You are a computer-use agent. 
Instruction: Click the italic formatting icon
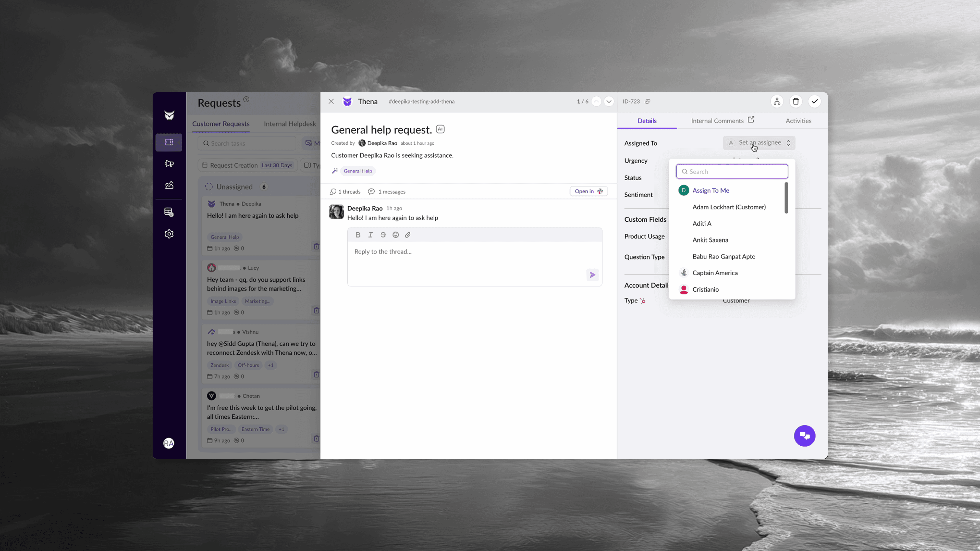click(370, 235)
